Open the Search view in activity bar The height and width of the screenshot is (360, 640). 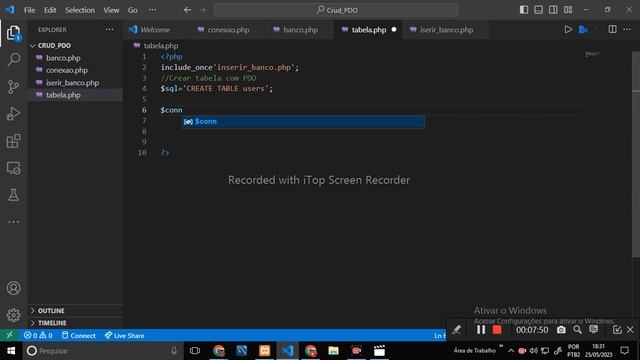[13, 60]
